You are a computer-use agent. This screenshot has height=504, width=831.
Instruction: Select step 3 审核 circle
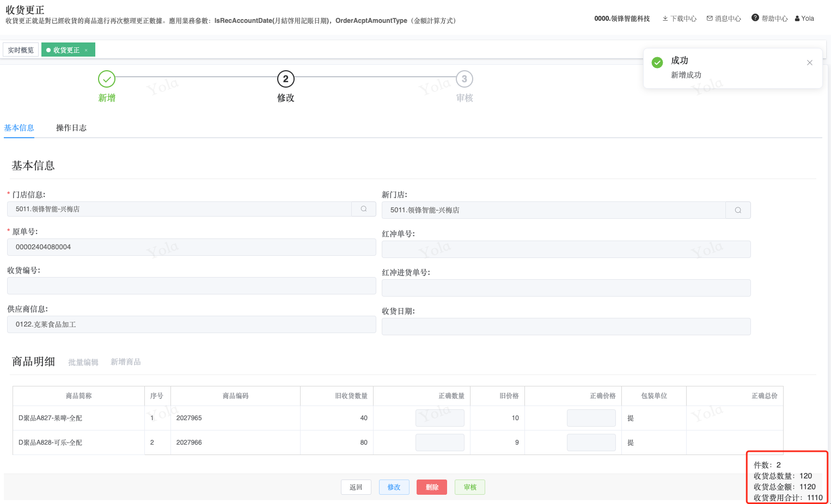465,79
